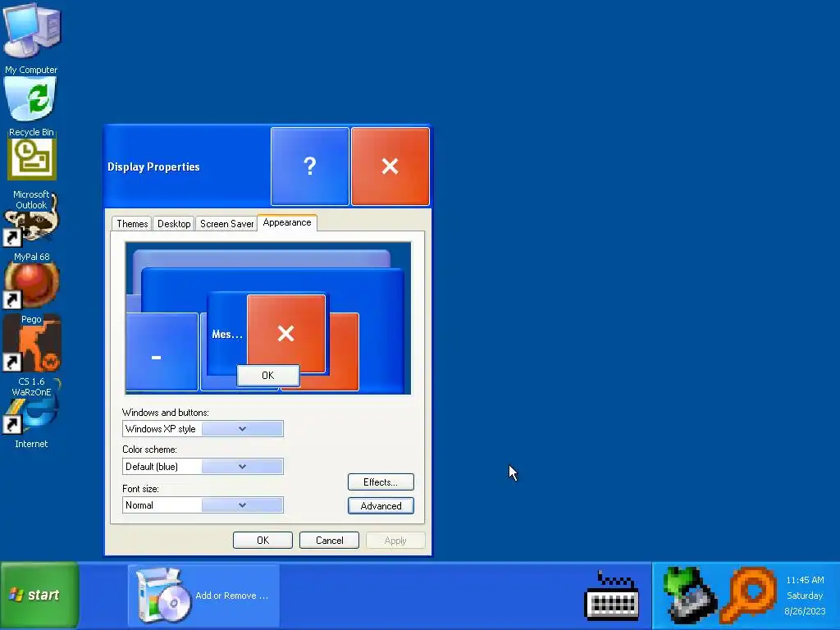Confirm with the dialog's OK button
This screenshot has width=840, height=630.
[263, 541]
